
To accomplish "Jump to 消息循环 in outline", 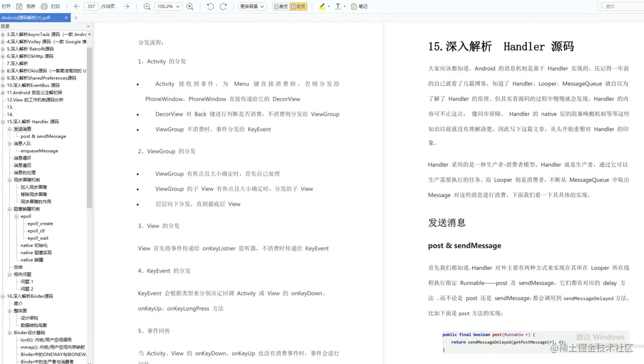I will click(22, 158).
